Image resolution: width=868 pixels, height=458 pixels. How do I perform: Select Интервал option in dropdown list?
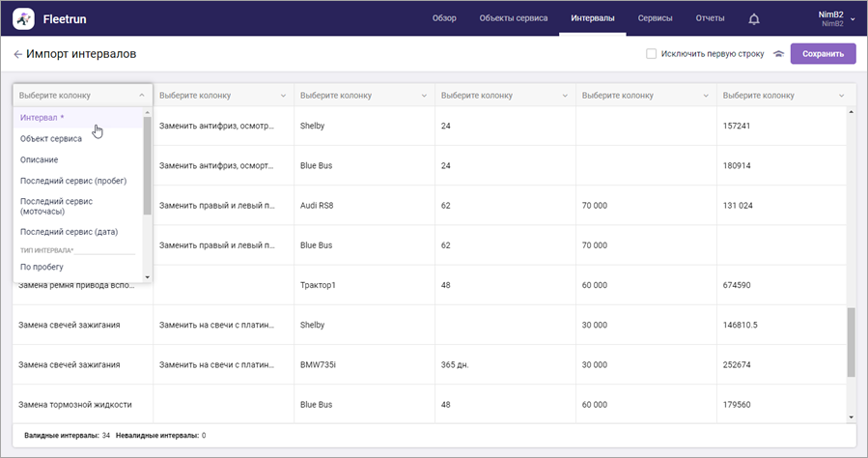(x=42, y=117)
